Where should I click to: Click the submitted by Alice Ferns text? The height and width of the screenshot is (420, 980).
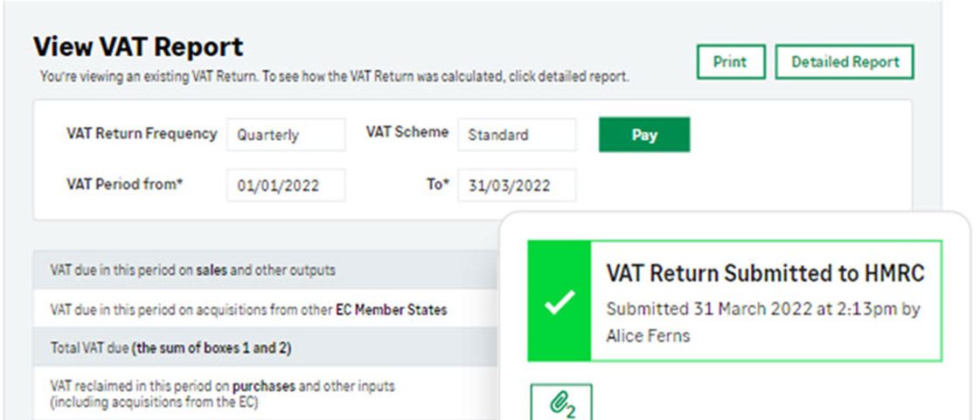763,322
